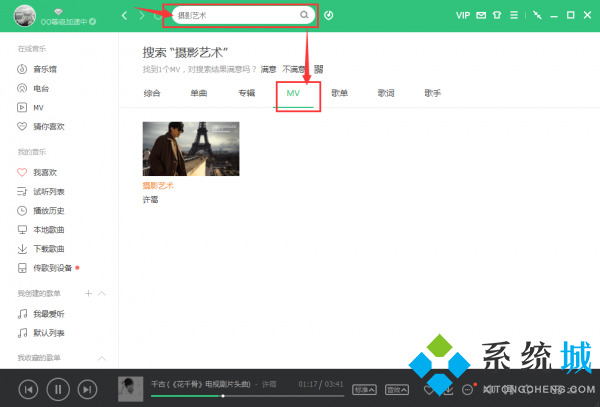This screenshot has height=407, width=600.
Task: Open 传歌到设备 transfer to device
Action: [x=48, y=268]
